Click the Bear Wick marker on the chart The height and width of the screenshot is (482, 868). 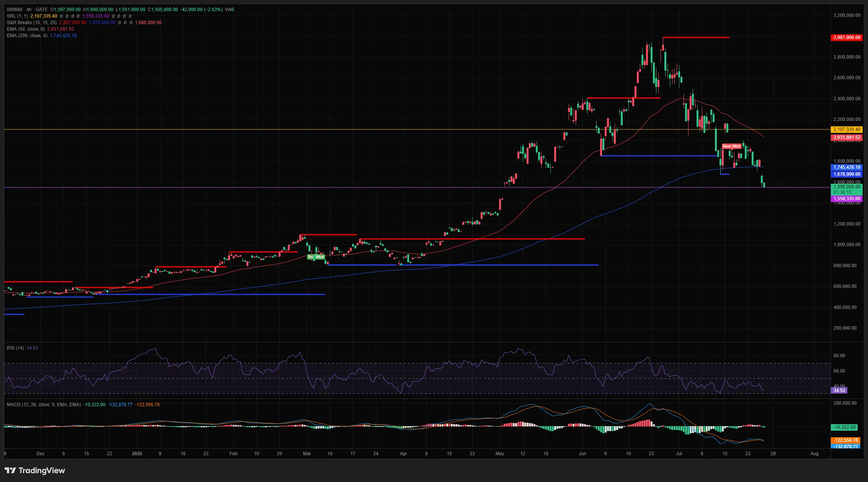click(731, 146)
